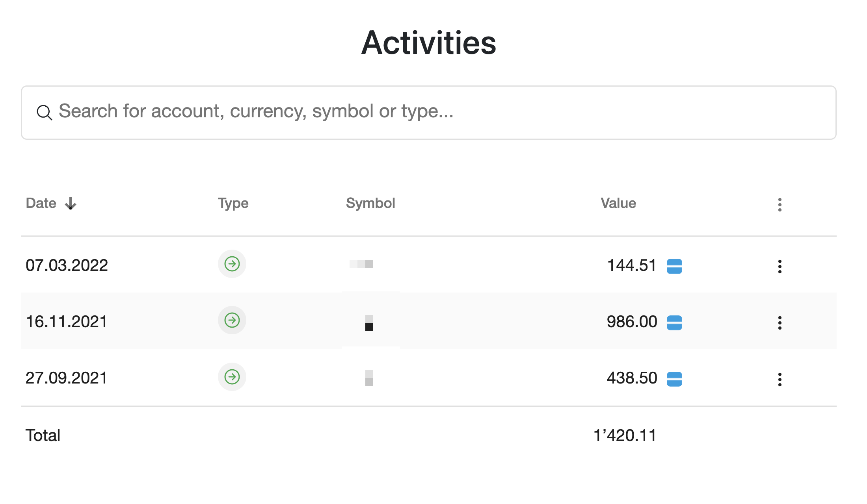Open the column options kebab menu in the table header
867x504 pixels.
(780, 204)
